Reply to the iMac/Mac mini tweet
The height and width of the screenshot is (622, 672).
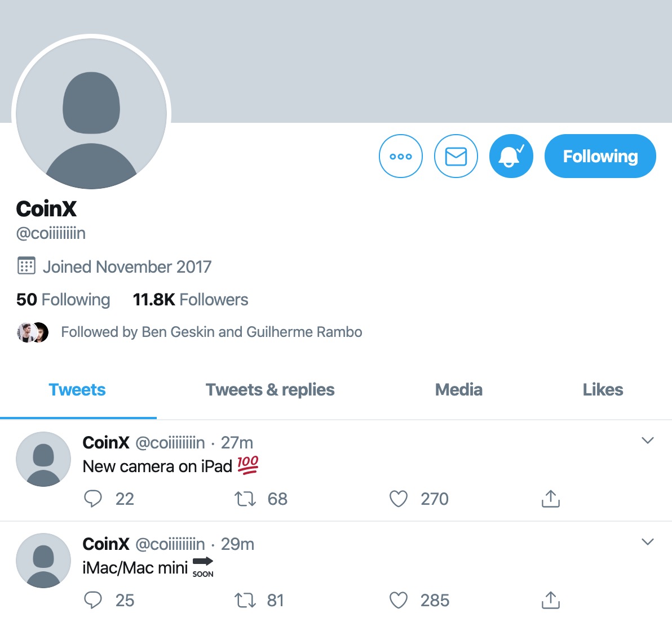pyautogui.click(x=93, y=600)
